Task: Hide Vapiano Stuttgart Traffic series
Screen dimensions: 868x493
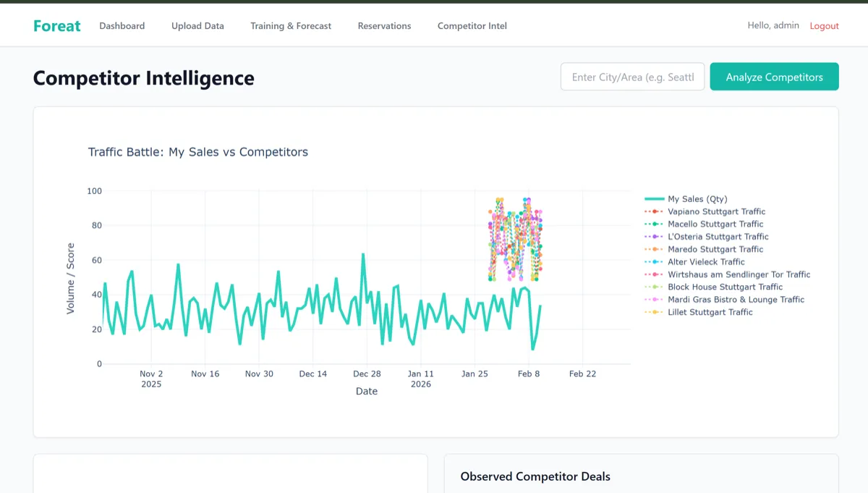Action: click(x=716, y=211)
